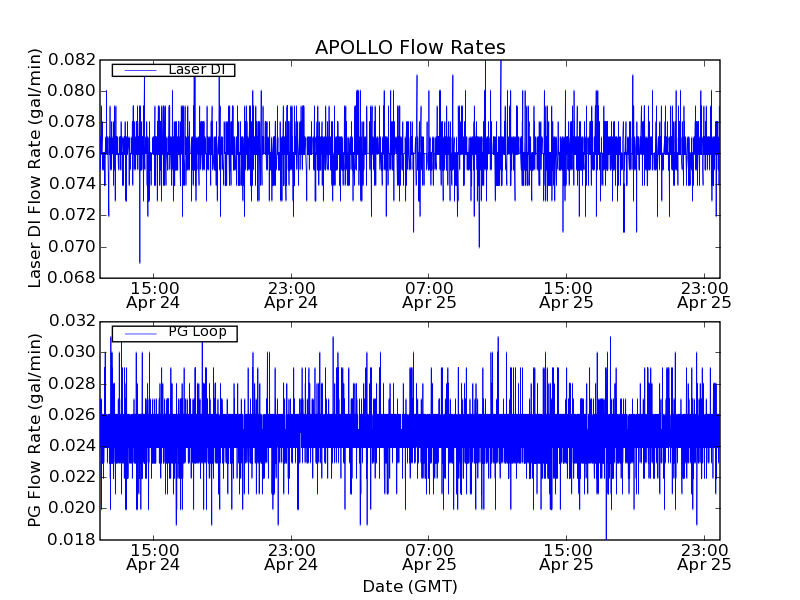Click "15:00 Apr 24" under the PG Loop plot

153,557
